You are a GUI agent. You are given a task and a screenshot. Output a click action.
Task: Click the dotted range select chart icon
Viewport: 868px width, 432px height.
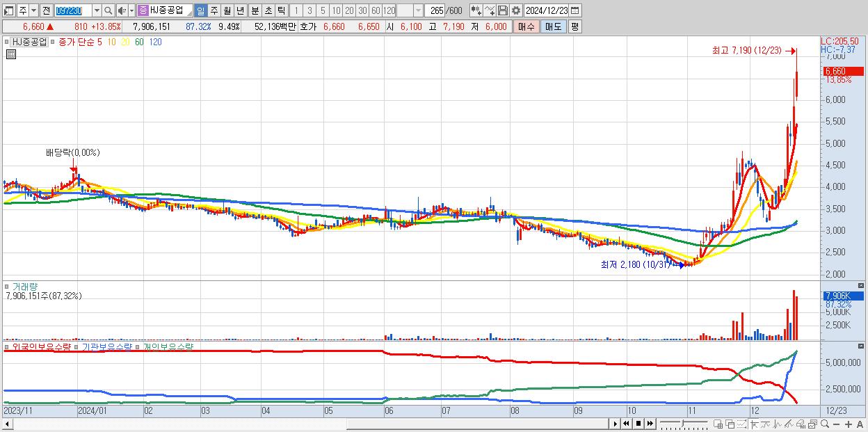741,424
